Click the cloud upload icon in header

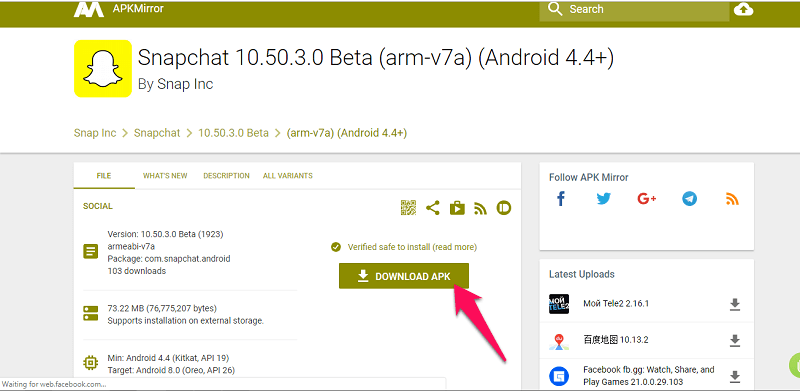(x=743, y=9)
